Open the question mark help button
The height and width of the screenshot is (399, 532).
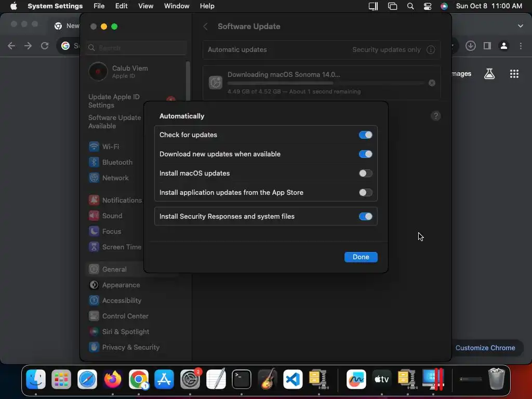(436, 116)
